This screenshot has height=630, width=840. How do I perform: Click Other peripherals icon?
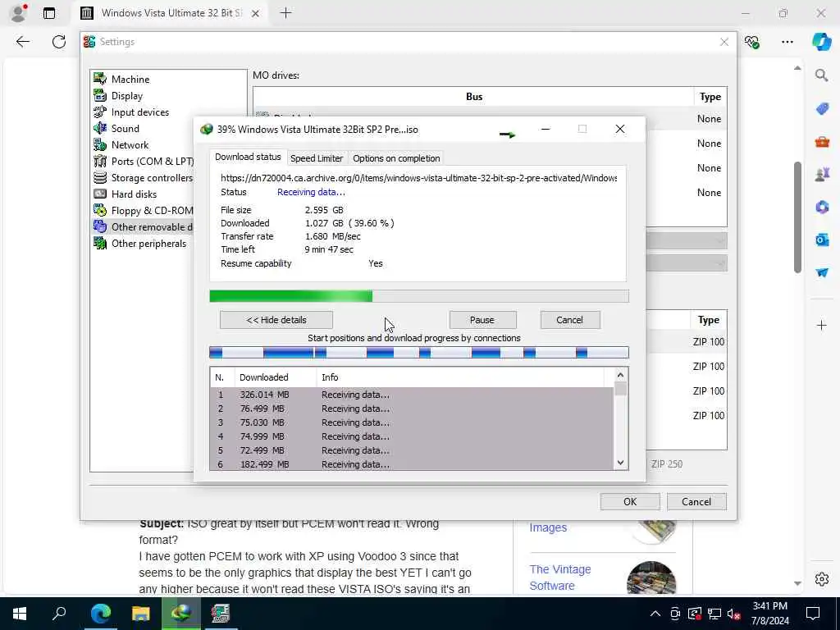click(100, 243)
